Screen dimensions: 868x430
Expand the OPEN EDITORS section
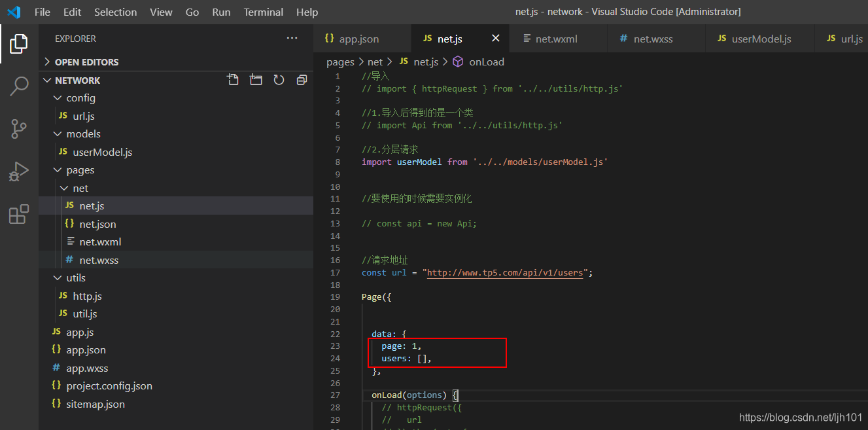click(176, 62)
